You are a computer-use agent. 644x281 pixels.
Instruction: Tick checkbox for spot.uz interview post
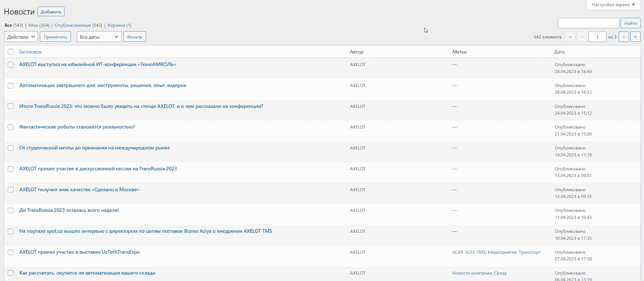(11, 231)
